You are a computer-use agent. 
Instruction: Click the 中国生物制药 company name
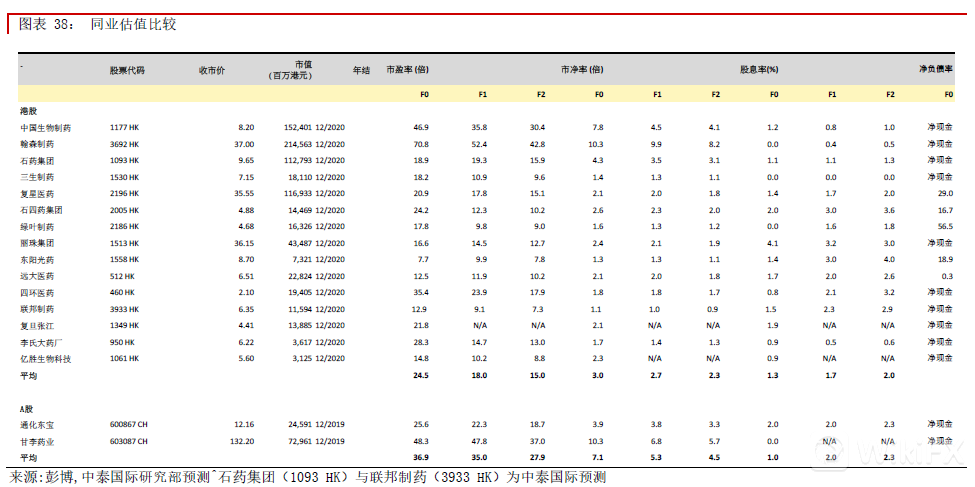pos(45,128)
